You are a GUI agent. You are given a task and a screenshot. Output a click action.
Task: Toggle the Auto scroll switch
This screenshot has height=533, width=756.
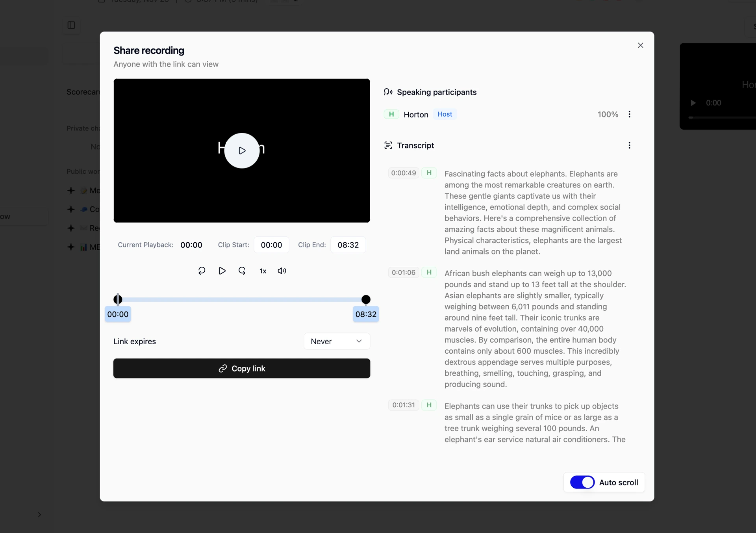click(x=582, y=482)
